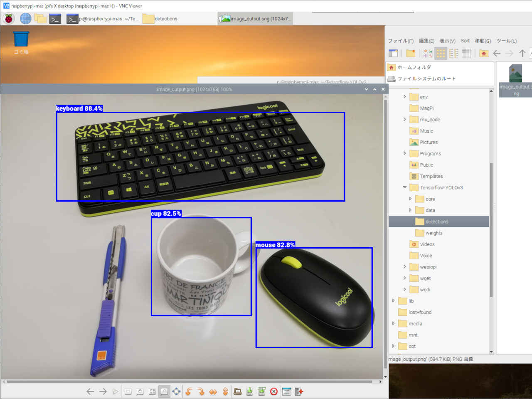Open the ツール(L) menu

coord(506,41)
